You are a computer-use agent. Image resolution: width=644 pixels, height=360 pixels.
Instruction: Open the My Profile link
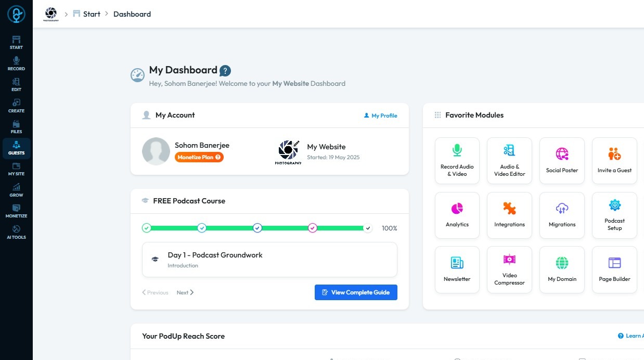(380, 115)
